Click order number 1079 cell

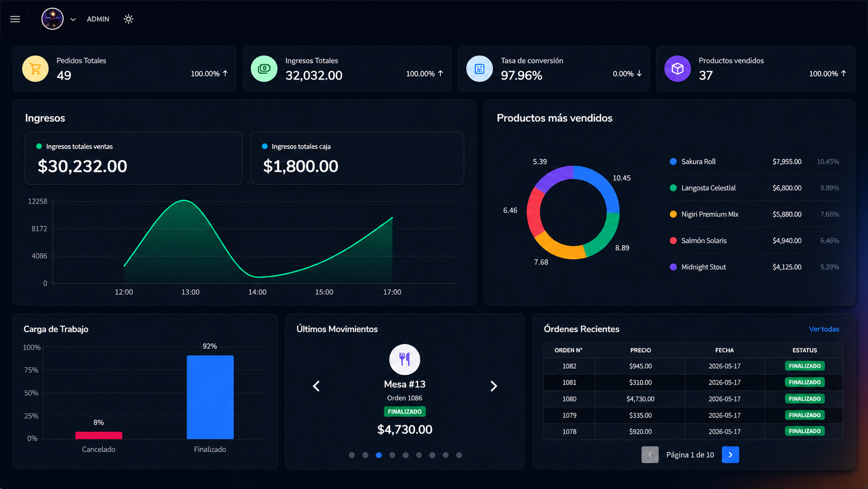[x=569, y=415]
